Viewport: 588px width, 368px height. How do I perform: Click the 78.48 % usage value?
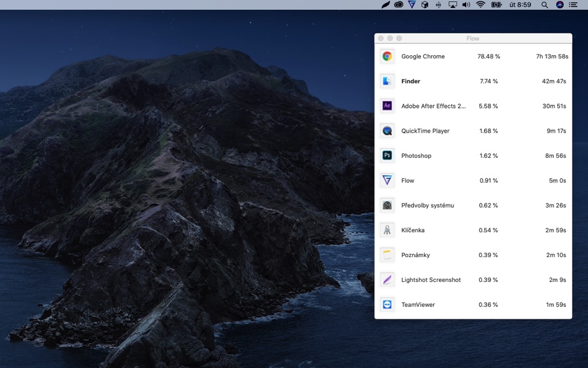[x=488, y=56]
